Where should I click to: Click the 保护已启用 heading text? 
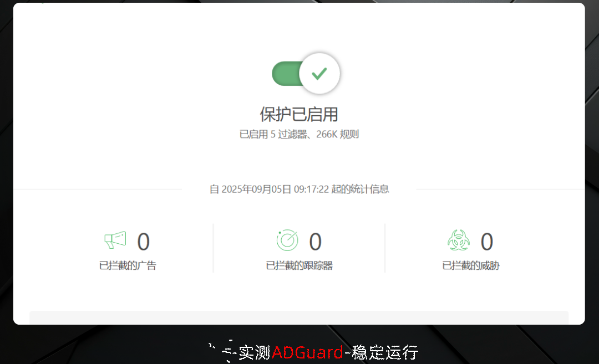(x=299, y=115)
